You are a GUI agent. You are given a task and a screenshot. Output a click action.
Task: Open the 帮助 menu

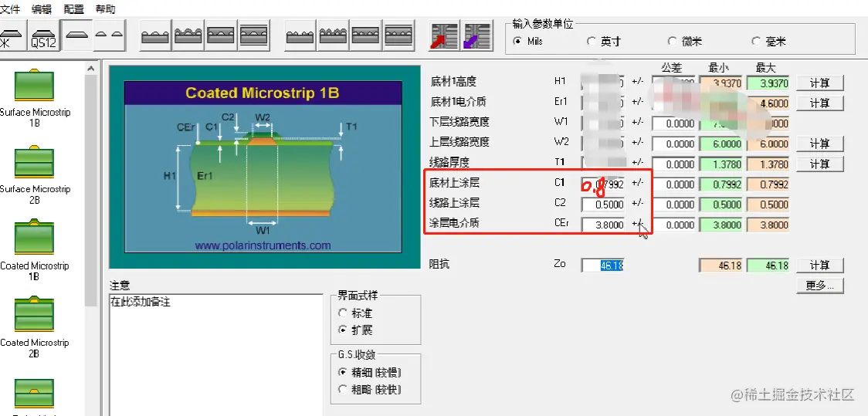(105, 8)
